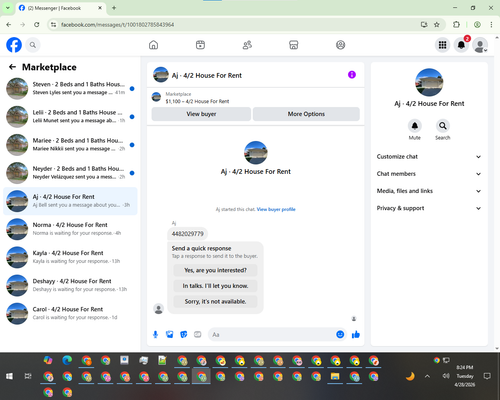Open the tab search dropdown arrow
Image resolution: width=500 pixels, height=400 pixels.
(x=7, y=8)
